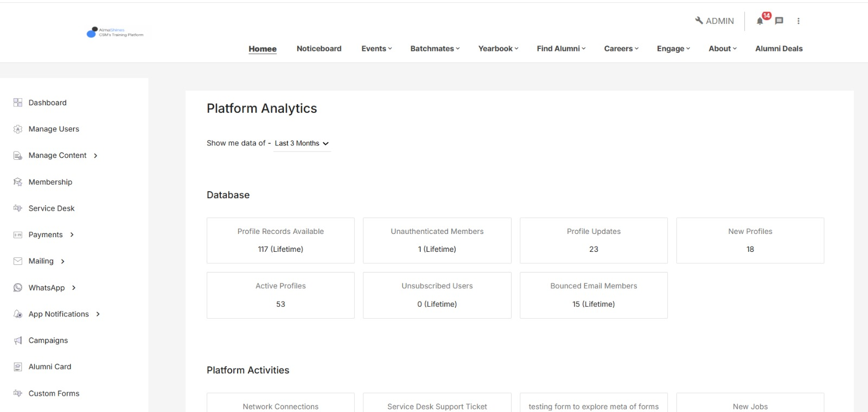This screenshot has height=412, width=868.
Task: Open the messages chat icon
Action: 779,21
